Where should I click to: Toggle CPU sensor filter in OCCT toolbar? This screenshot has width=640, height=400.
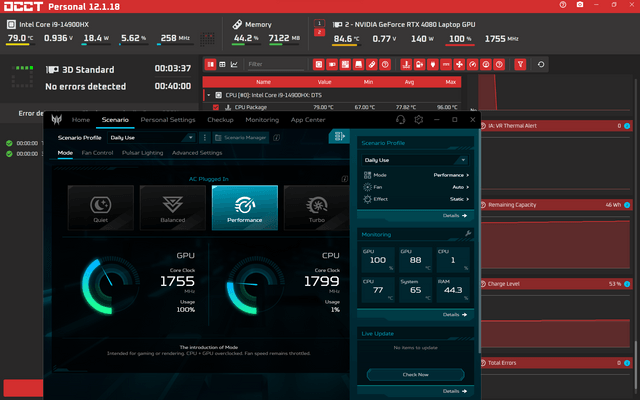point(319,64)
